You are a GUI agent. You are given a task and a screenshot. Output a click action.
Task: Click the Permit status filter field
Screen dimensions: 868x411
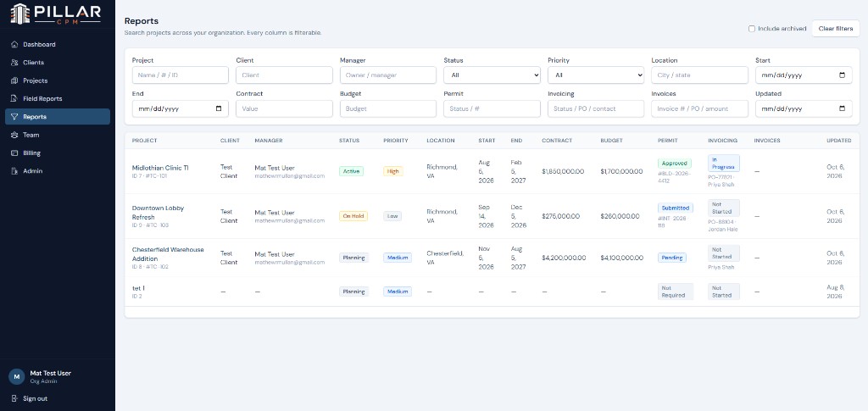pos(492,108)
